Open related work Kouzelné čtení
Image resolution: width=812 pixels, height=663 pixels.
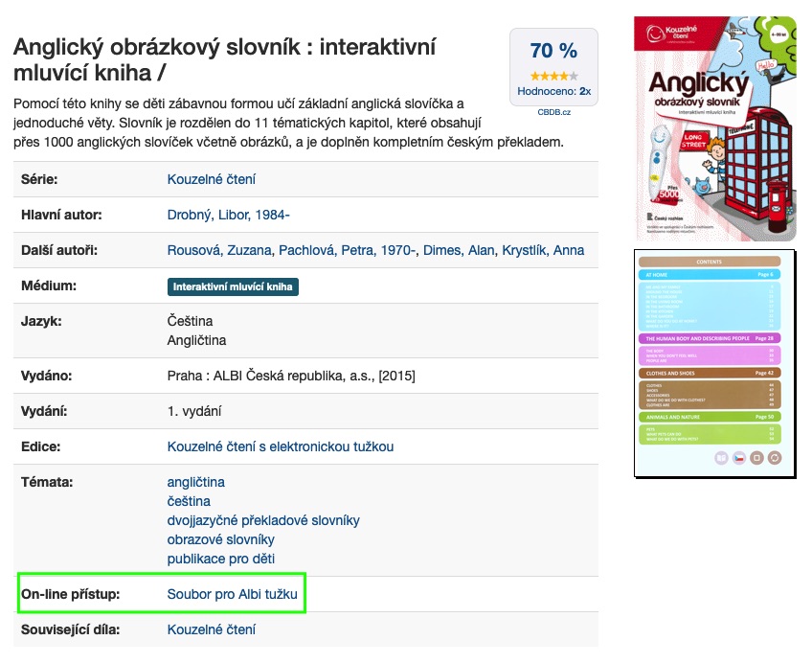(x=211, y=629)
